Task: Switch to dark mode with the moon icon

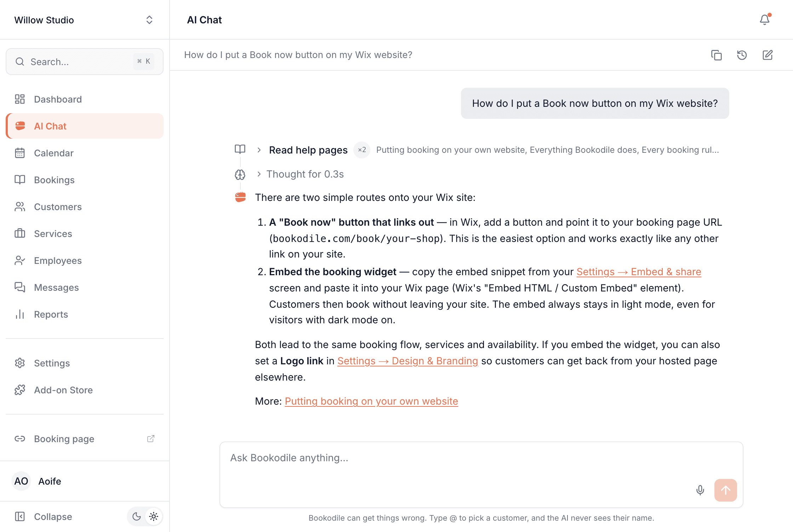Action: click(136, 516)
